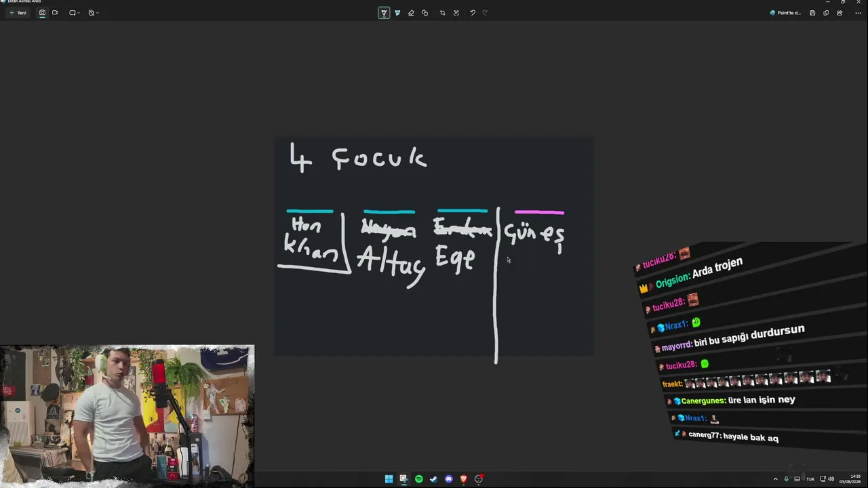The height and width of the screenshot is (488, 868).
Task: Click the microphone tray icon
Action: tap(787, 479)
